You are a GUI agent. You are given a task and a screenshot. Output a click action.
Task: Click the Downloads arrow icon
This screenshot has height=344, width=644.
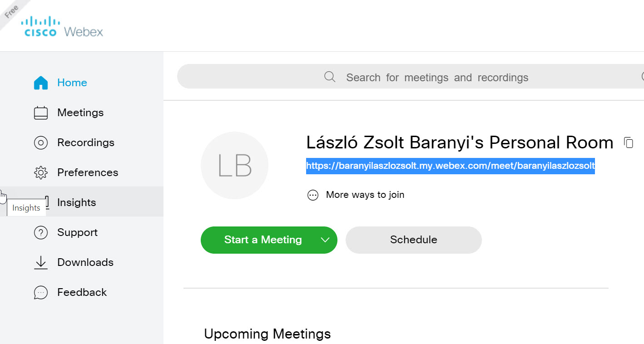click(41, 262)
